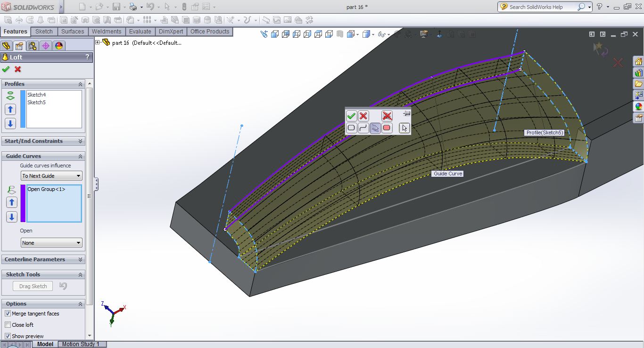Click red cancel X in SelectionManager popup
This screenshot has width=644, height=348.
pos(363,116)
